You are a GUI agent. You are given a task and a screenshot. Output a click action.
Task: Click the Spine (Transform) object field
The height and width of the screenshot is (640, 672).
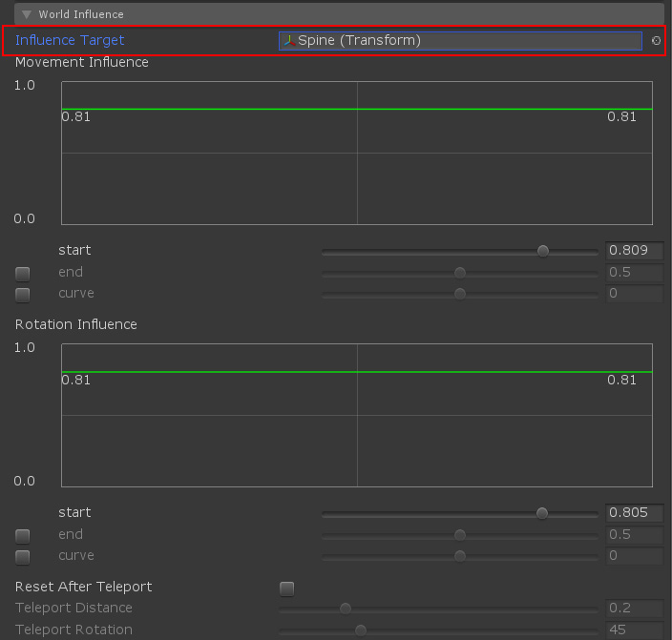click(460, 41)
